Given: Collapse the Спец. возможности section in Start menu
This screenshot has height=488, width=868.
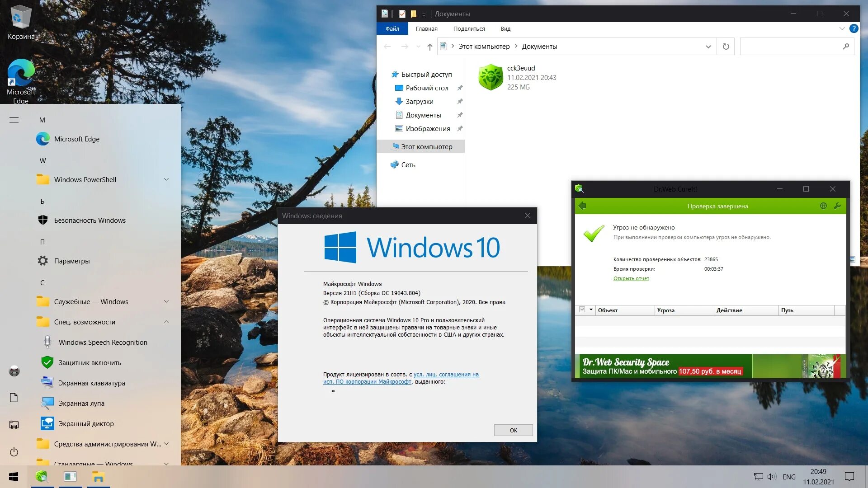Looking at the screenshot, I should tap(166, 322).
